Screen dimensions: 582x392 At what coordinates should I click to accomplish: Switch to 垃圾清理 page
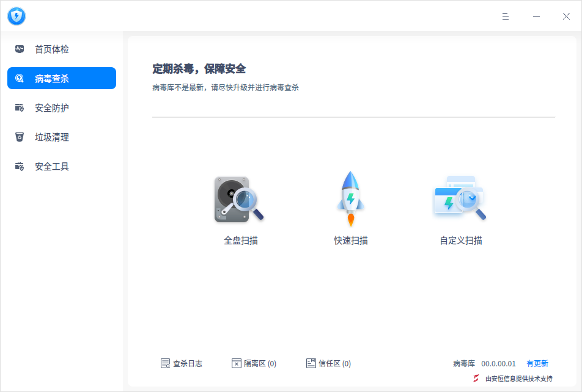(62, 137)
